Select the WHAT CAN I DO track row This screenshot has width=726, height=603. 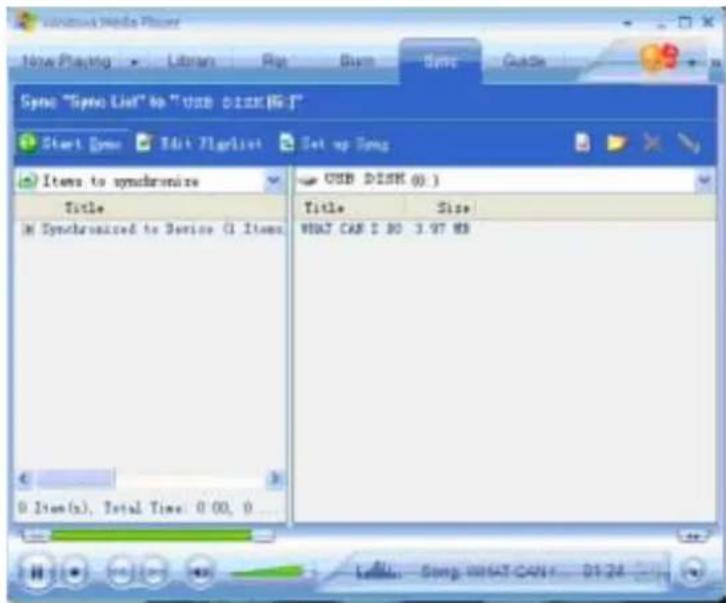pyautogui.click(x=384, y=229)
